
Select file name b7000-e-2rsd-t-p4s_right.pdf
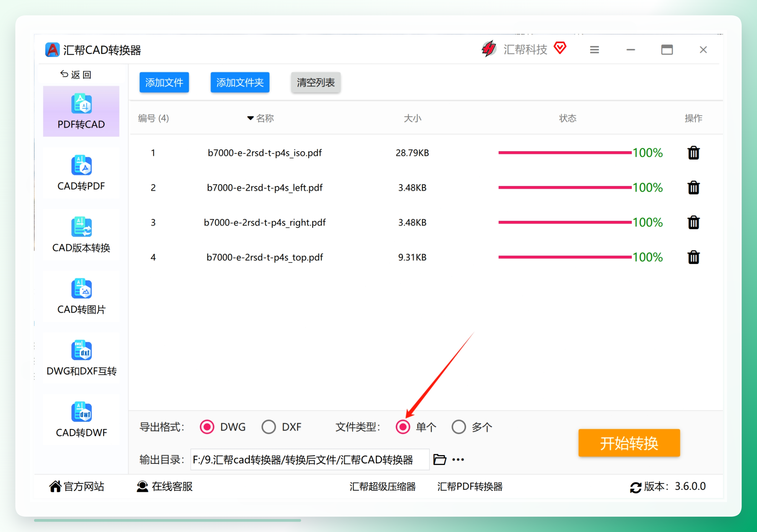(265, 222)
